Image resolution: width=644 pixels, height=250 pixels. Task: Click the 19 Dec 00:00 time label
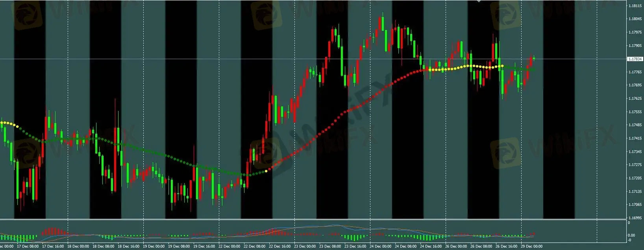coord(154,246)
